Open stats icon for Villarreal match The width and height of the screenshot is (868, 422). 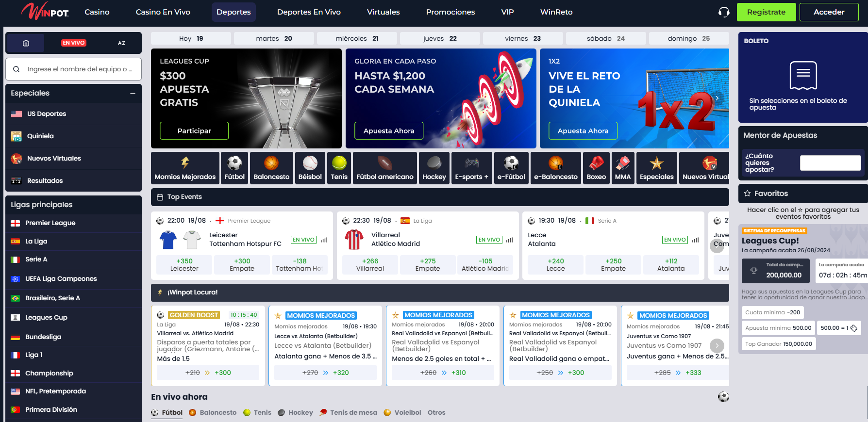tap(510, 240)
